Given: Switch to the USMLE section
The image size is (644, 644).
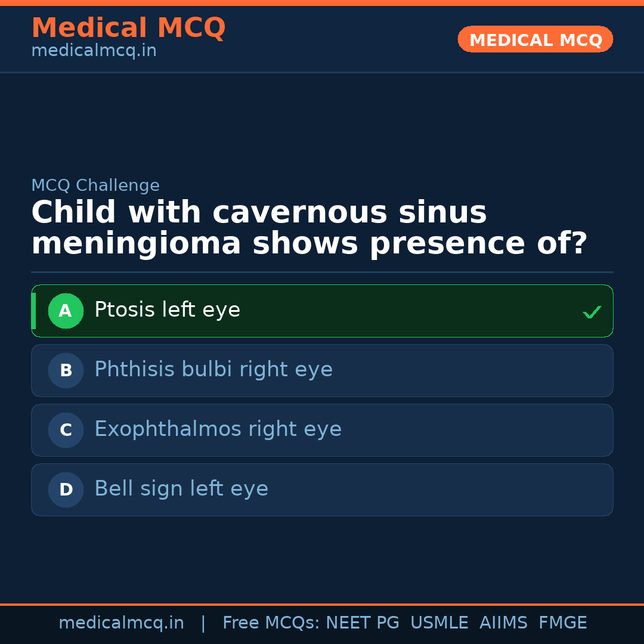Looking at the screenshot, I should [439, 622].
